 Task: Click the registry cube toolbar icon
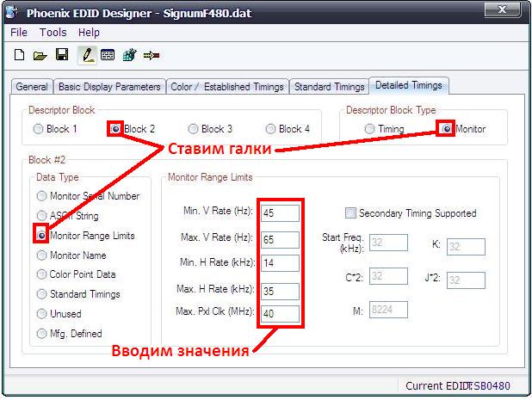[x=130, y=55]
